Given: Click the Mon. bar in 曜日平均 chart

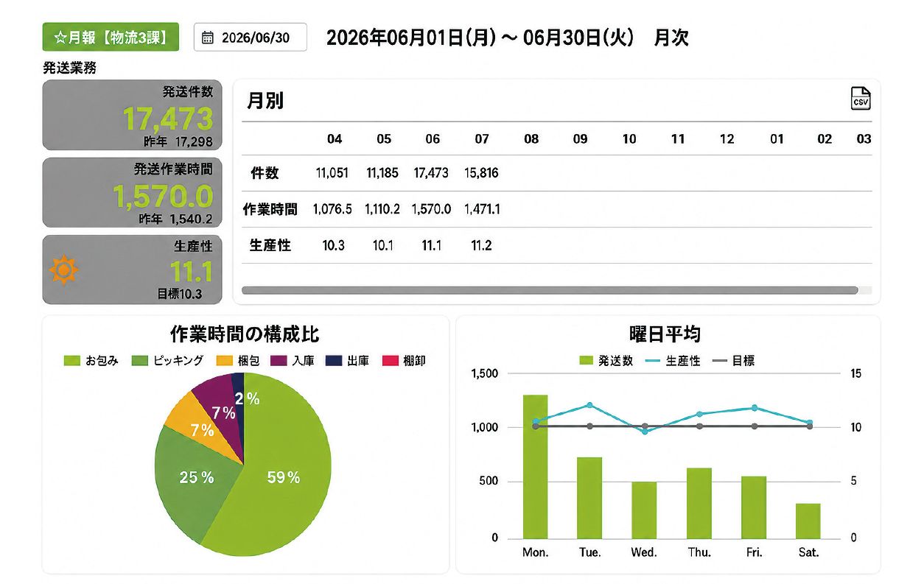Looking at the screenshot, I should 535,466.
